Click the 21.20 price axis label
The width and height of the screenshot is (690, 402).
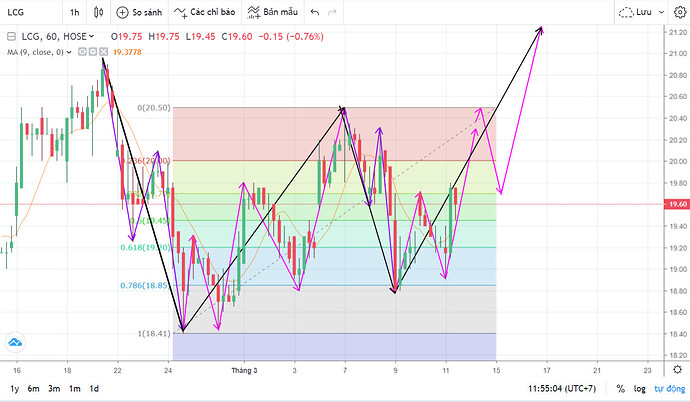coord(678,32)
